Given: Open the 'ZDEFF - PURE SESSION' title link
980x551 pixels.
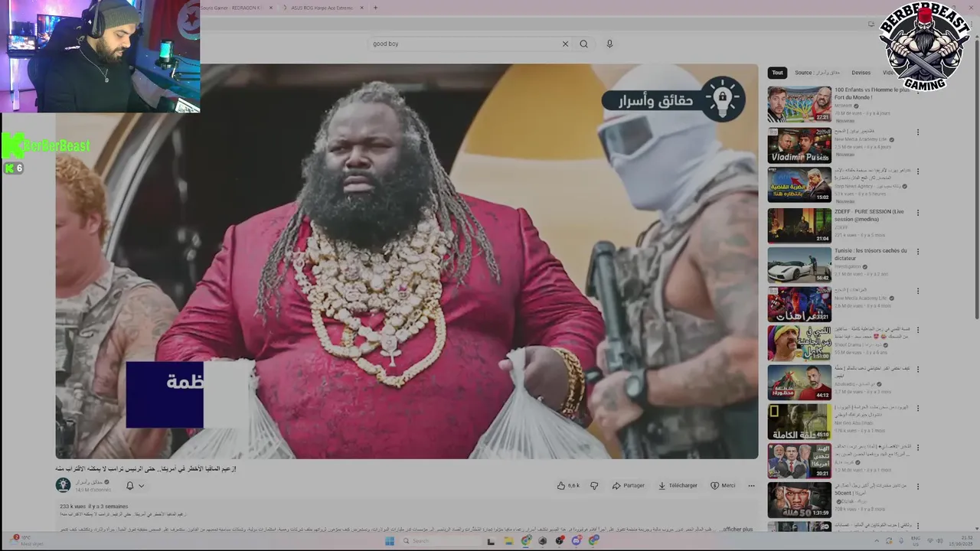Looking at the screenshot, I should [869, 215].
